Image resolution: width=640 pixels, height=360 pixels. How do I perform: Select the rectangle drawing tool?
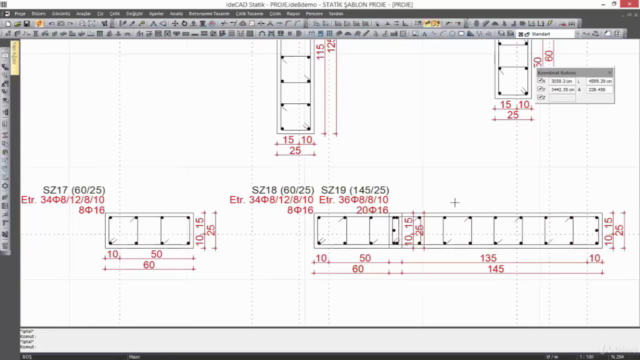pos(461,34)
